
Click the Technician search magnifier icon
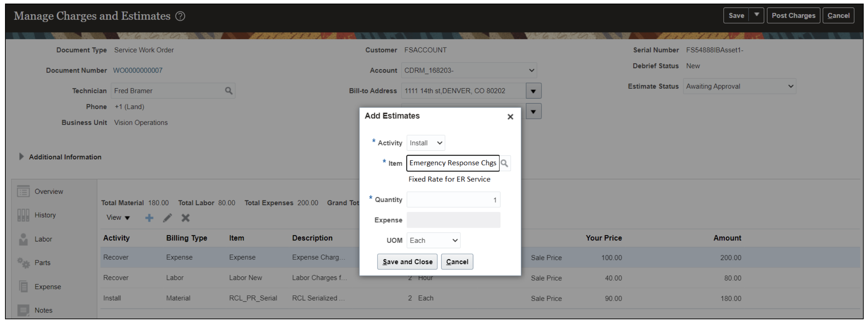click(229, 91)
